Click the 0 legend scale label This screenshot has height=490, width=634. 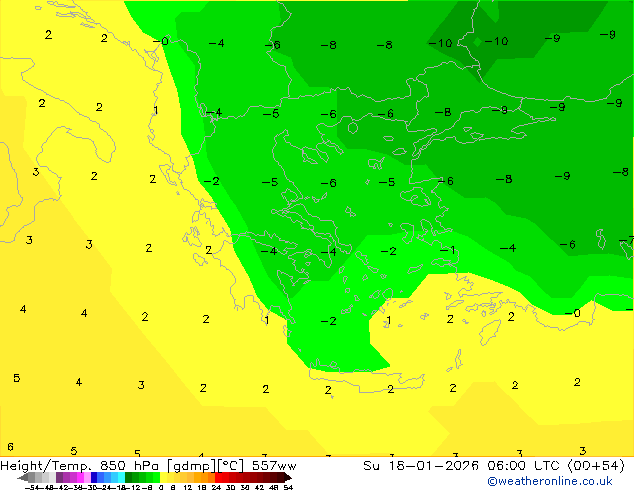[161, 488]
